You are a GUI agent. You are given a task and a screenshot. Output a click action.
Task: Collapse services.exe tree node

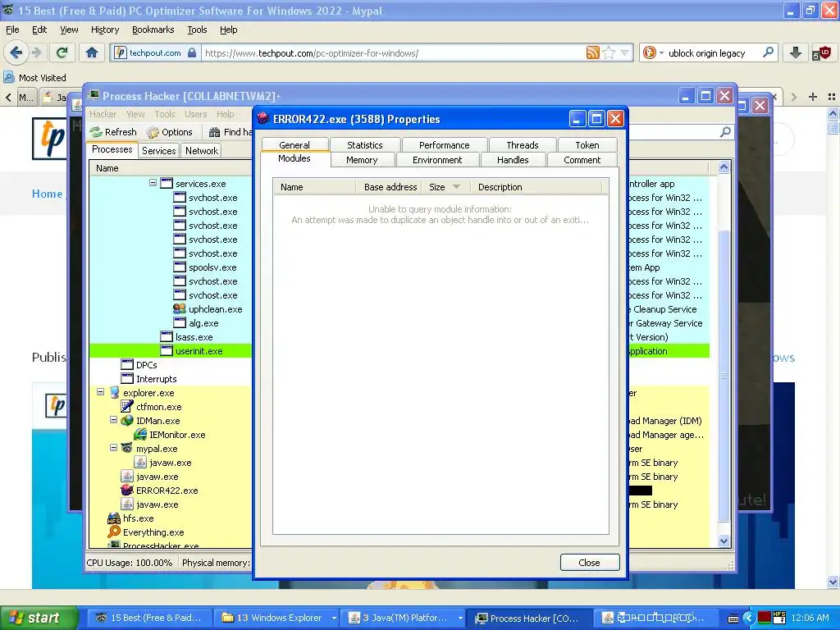(153, 183)
